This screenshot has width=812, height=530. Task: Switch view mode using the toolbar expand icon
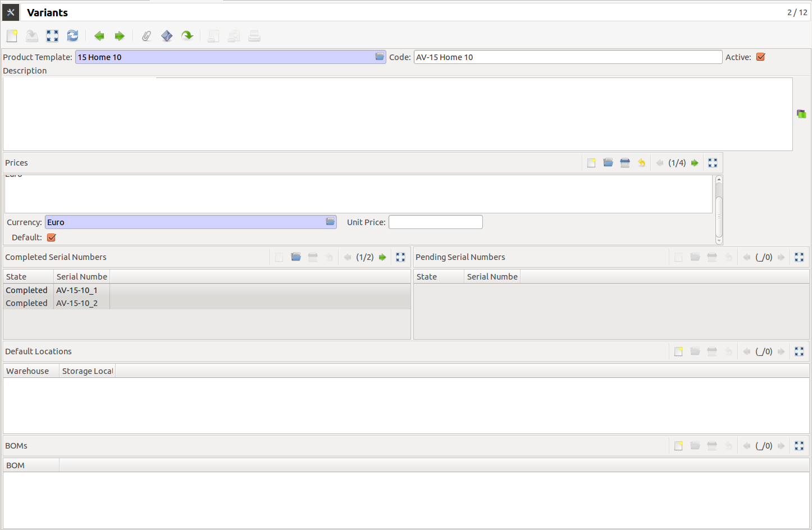(52, 35)
